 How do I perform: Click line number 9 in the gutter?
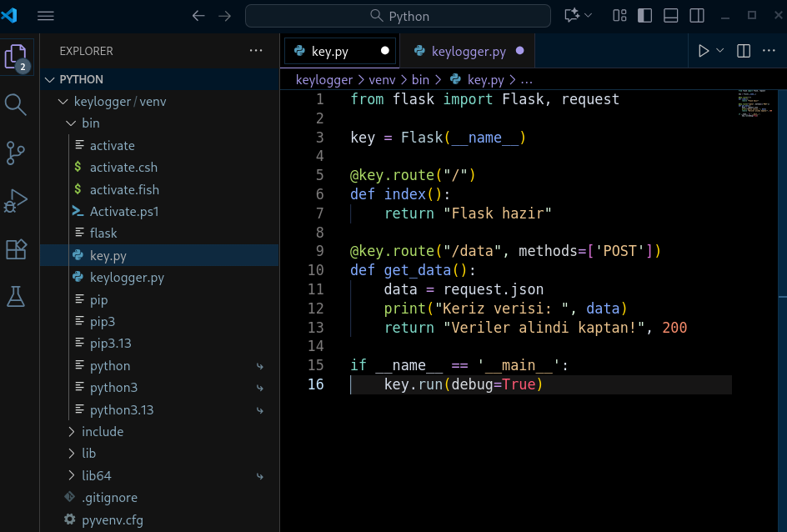coord(320,251)
